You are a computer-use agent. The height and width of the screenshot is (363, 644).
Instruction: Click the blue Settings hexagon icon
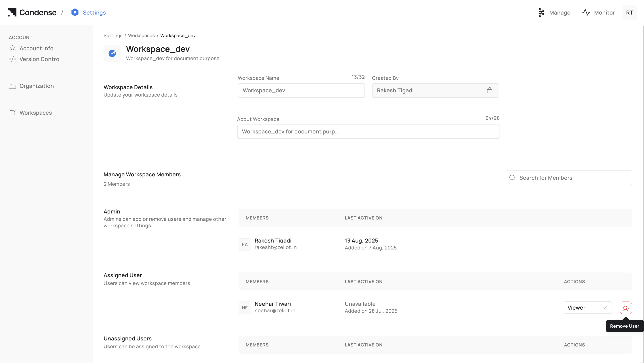point(75,12)
